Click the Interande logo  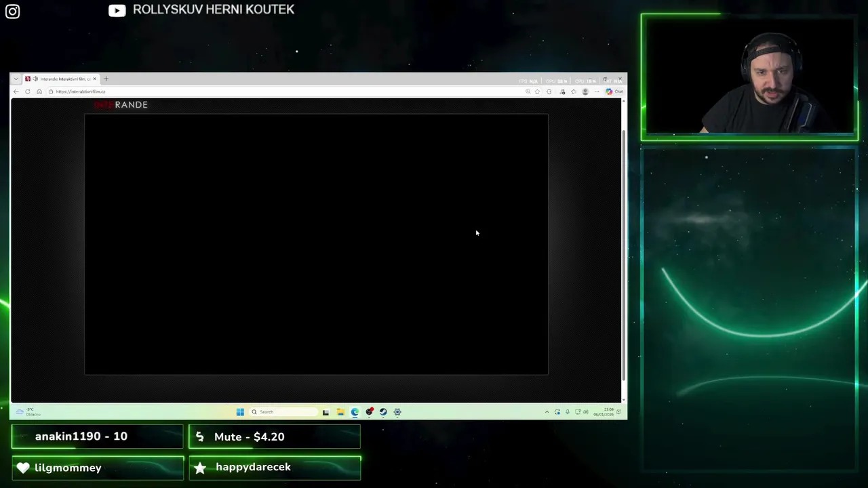click(x=121, y=104)
